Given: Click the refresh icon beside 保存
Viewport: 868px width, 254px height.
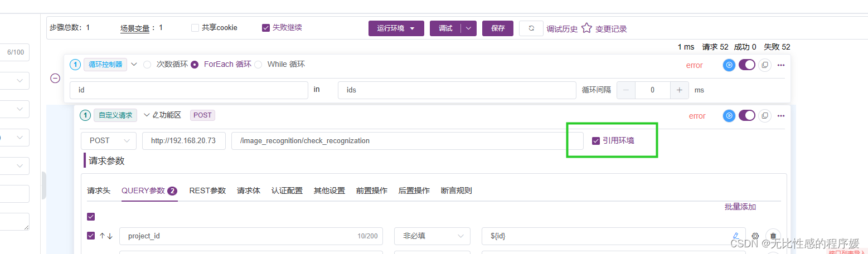Looking at the screenshot, I should click(531, 28).
